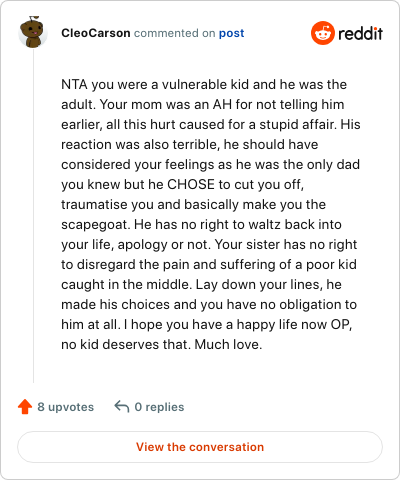Click the "0 replies" label

(159, 407)
